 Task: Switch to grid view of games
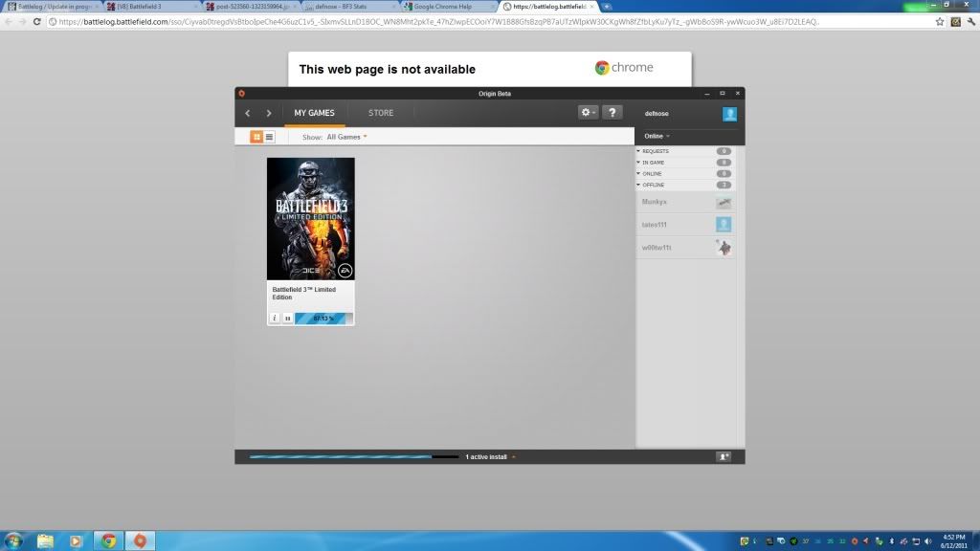coord(256,137)
